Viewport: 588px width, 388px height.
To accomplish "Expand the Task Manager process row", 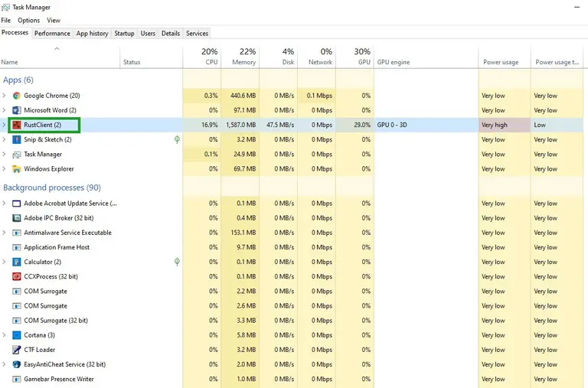I will click(4, 154).
